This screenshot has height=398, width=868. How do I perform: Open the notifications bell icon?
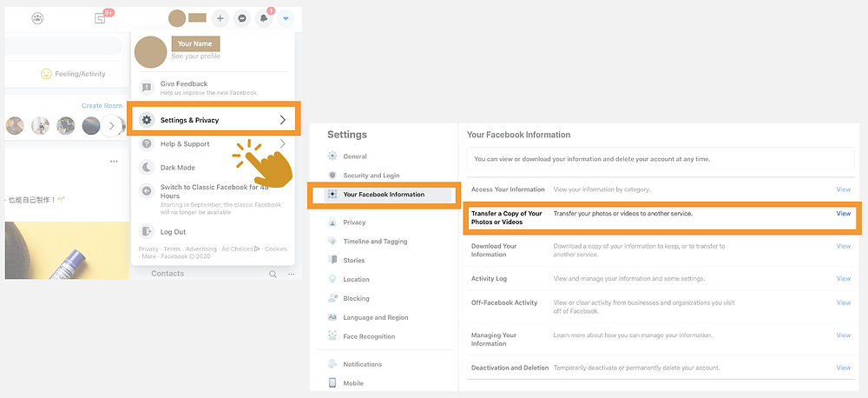(x=264, y=18)
